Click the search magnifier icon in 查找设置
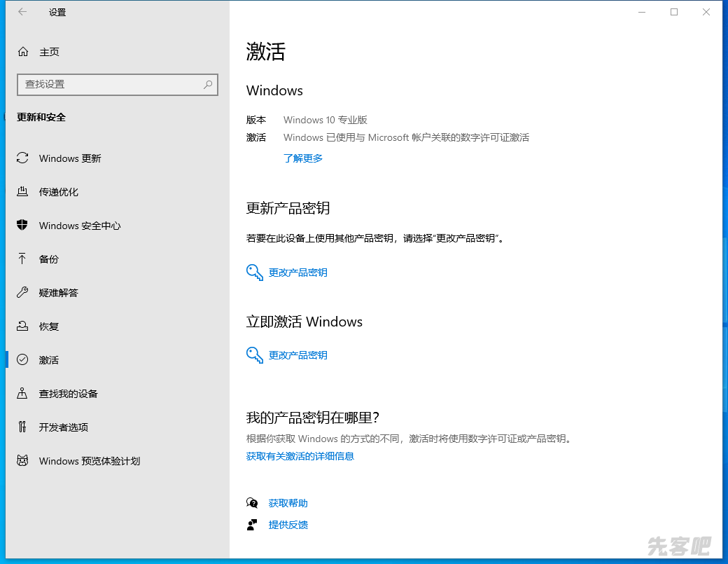The height and width of the screenshot is (564, 728). pos(208,84)
